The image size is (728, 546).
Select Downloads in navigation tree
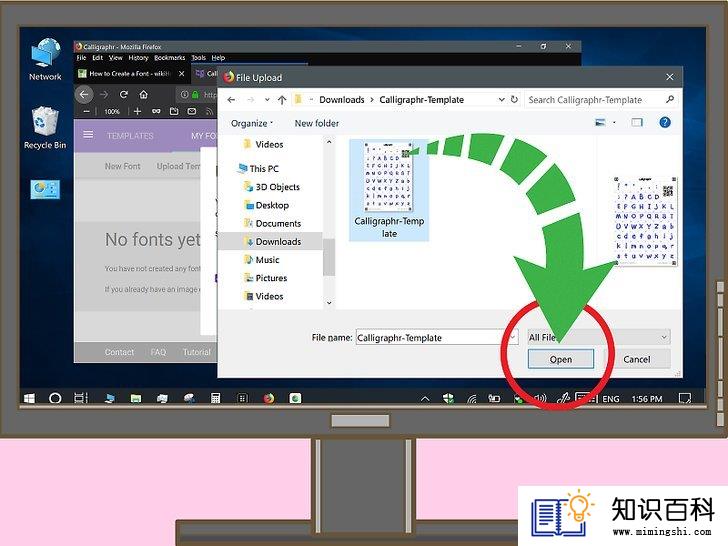[272, 241]
